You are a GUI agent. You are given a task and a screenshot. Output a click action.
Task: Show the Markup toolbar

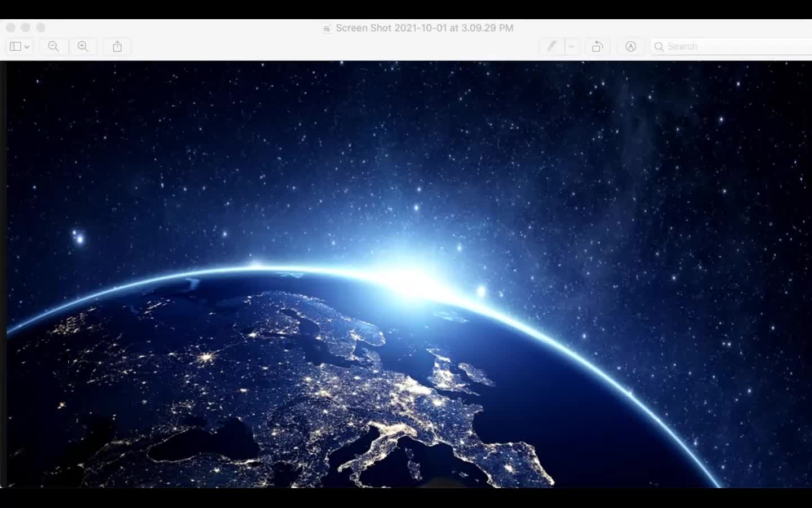click(631, 46)
